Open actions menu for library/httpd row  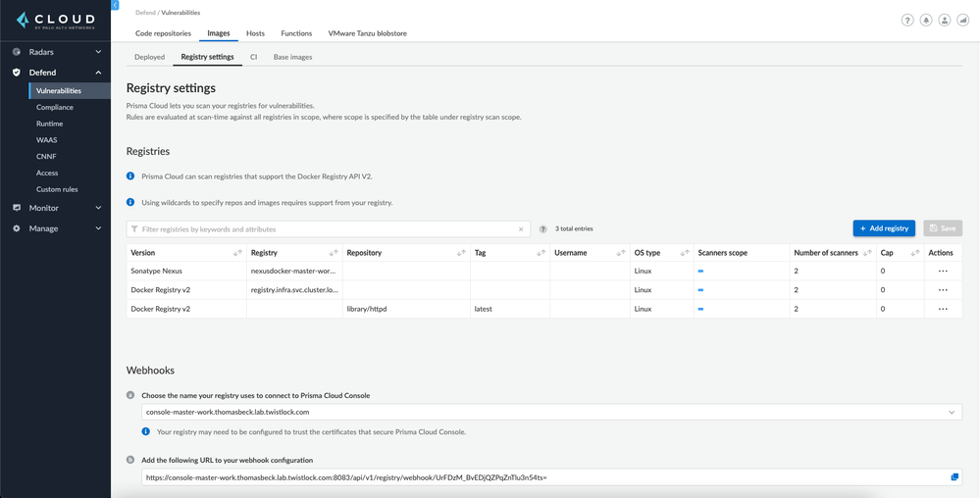click(x=942, y=309)
